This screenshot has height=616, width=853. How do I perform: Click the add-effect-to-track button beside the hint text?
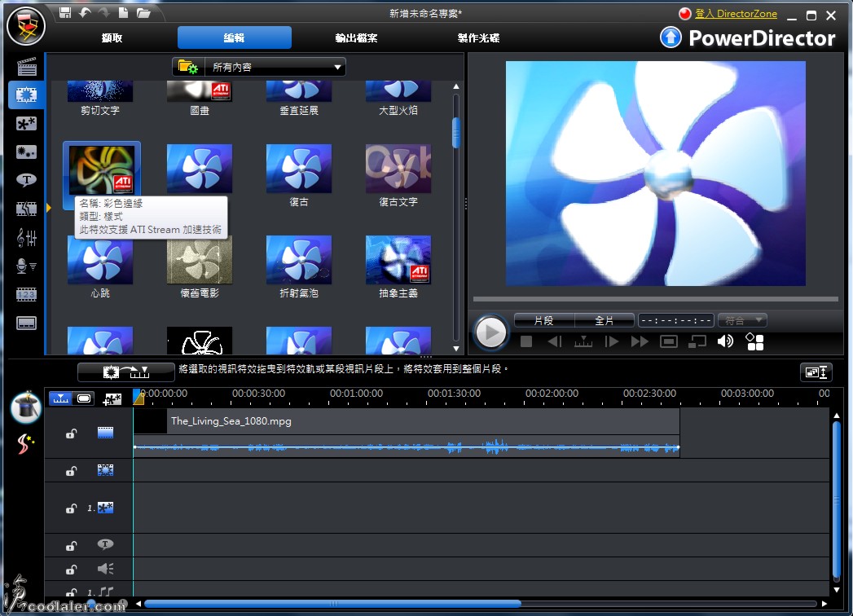(126, 372)
